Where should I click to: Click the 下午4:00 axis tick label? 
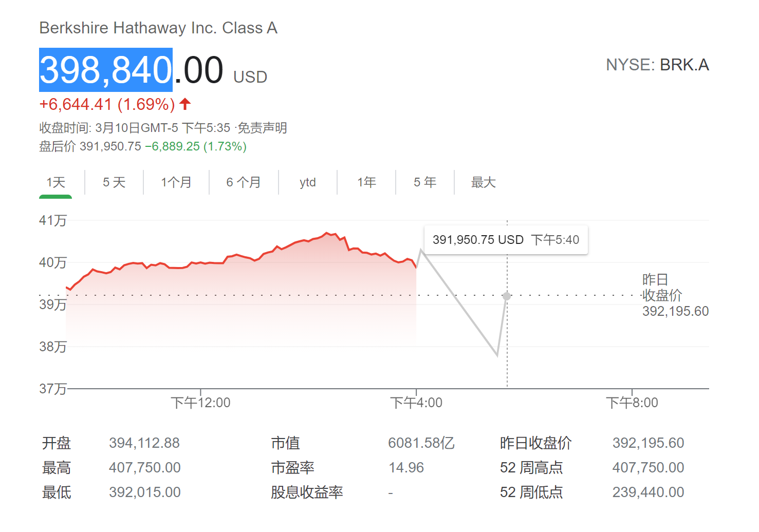[416, 403]
